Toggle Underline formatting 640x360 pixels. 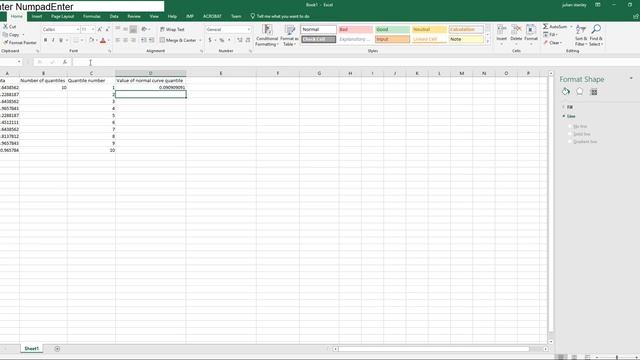[x=61, y=40]
